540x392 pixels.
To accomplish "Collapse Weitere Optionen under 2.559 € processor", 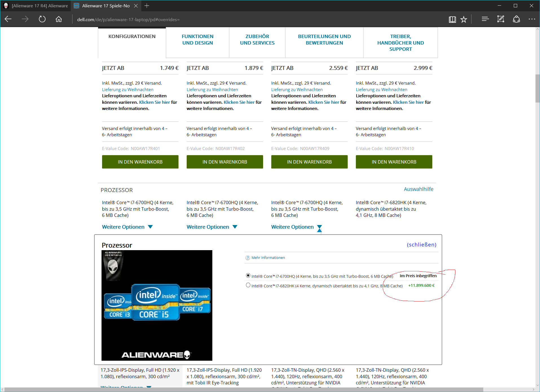I will point(296,227).
